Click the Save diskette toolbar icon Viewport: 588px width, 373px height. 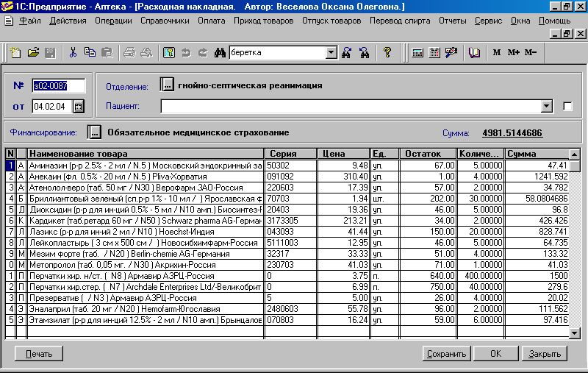pos(50,52)
